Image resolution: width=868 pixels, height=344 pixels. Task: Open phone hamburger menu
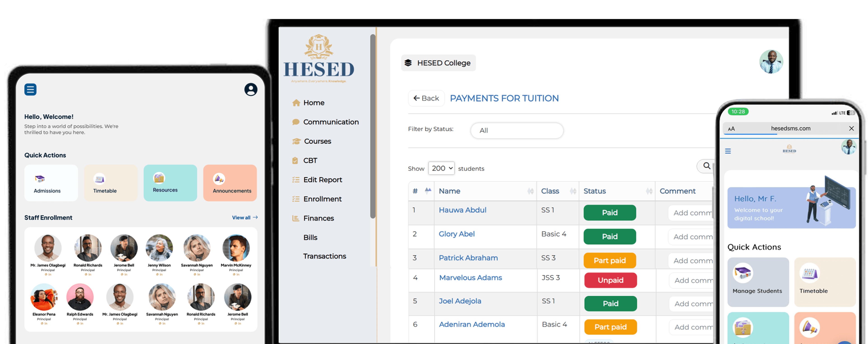click(x=728, y=151)
